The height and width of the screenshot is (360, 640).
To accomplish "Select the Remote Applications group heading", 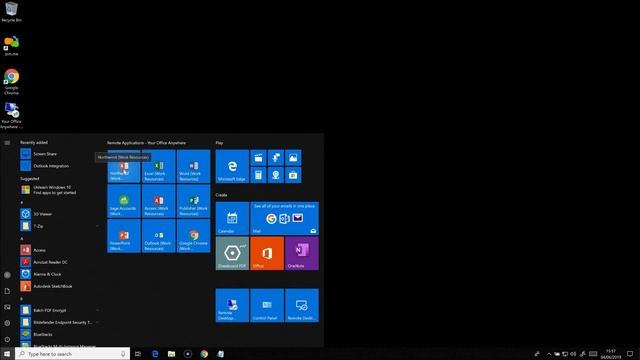I will pyautogui.click(x=147, y=143).
